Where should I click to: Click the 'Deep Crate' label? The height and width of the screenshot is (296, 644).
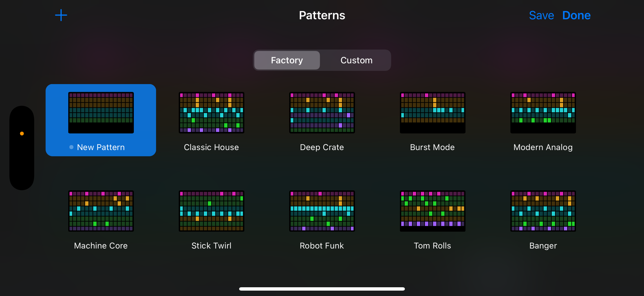(x=322, y=147)
